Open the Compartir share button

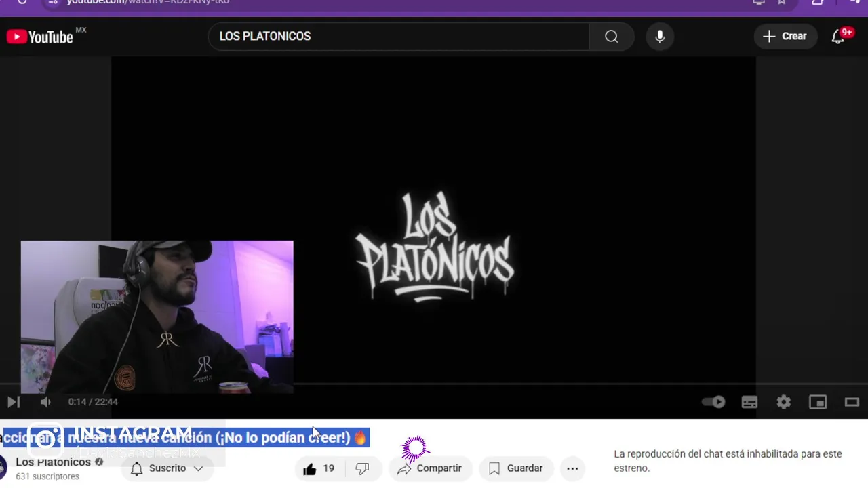coord(430,468)
